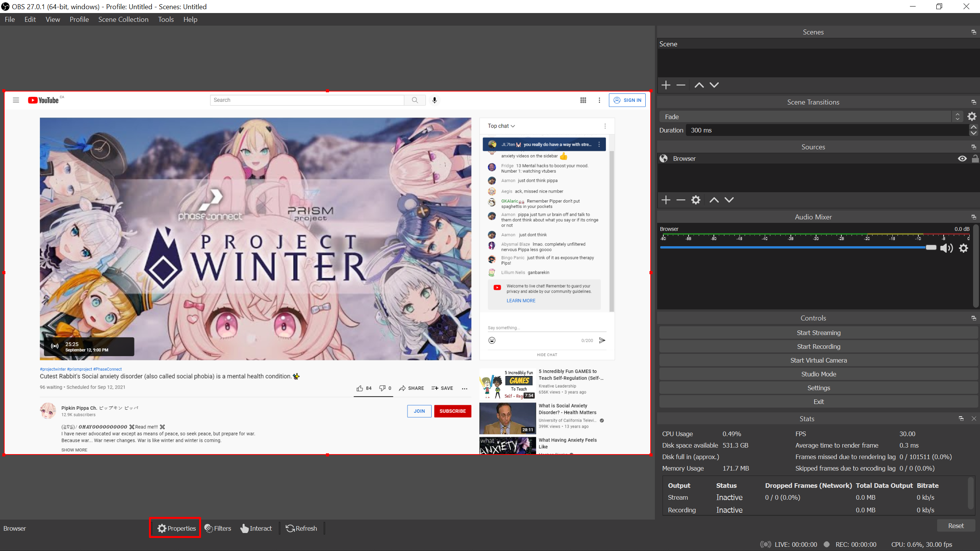Open the YouTube apps grid icon
Viewport: 980px width, 551px height.
pyautogui.click(x=583, y=100)
